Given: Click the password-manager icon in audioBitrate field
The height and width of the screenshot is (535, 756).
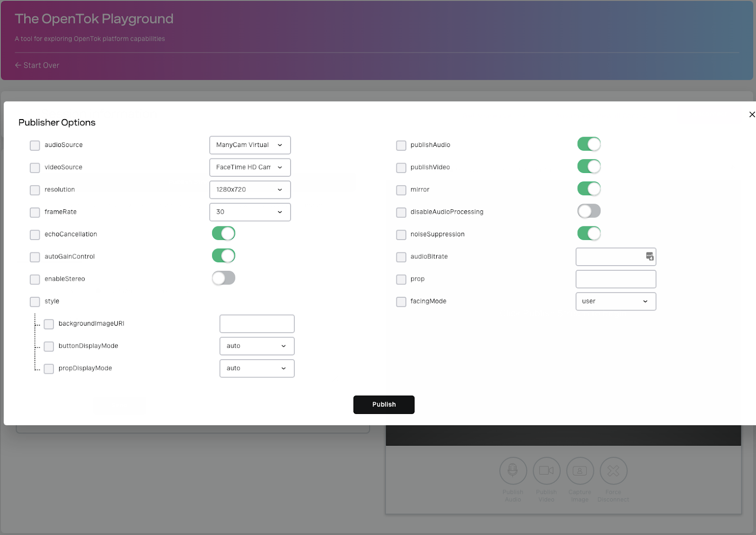Looking at the screenshot, I should coord(650,256).
